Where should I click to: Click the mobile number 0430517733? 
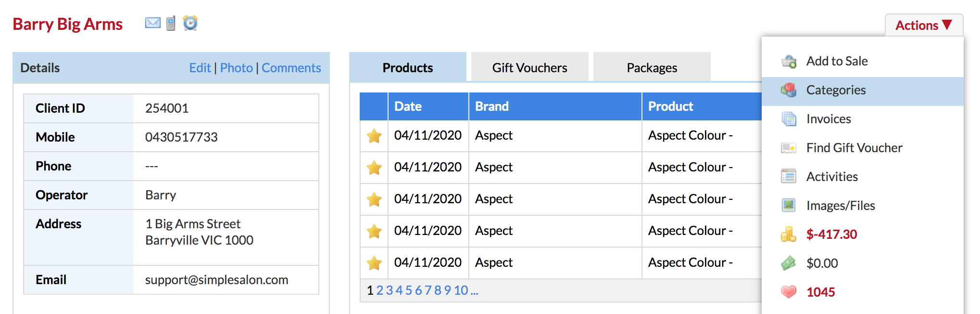[181, 137]
